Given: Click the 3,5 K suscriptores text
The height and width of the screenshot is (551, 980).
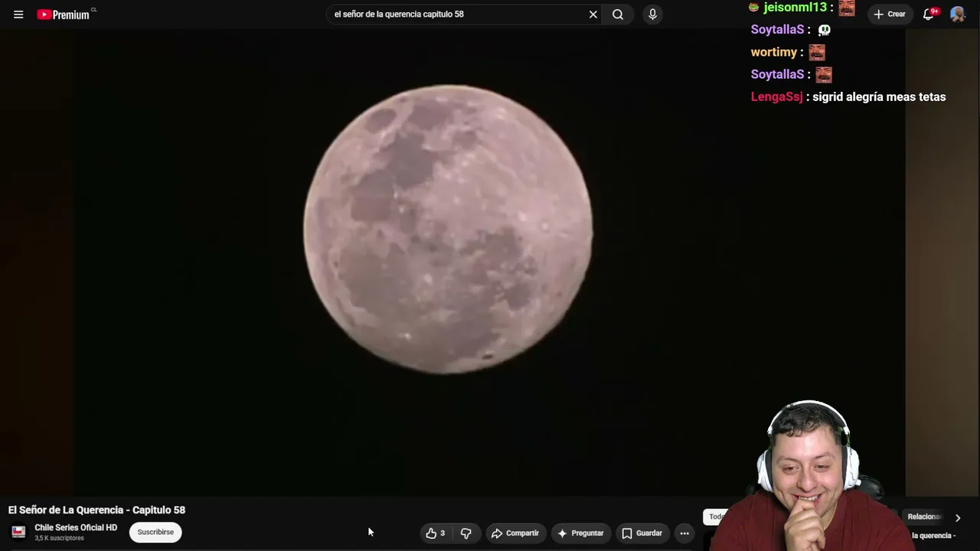Looking at the screenshot, I should [59, 539].
